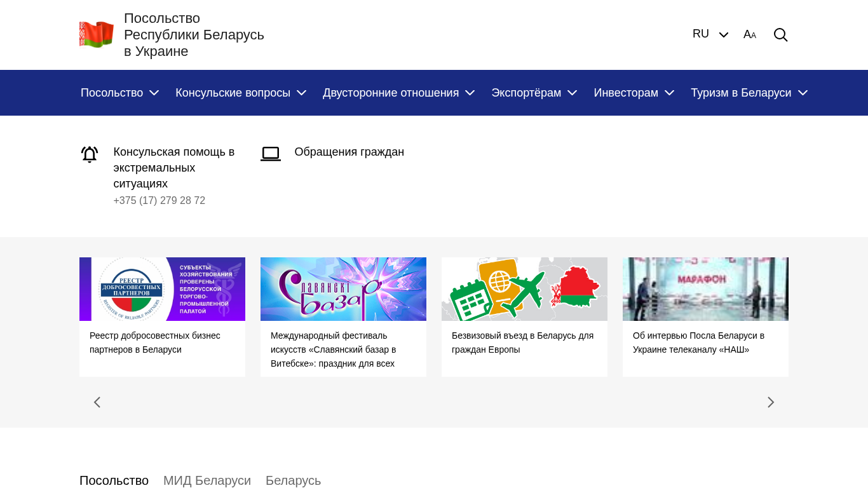Switch to the Беларусь tab

[x=293, y=480]
